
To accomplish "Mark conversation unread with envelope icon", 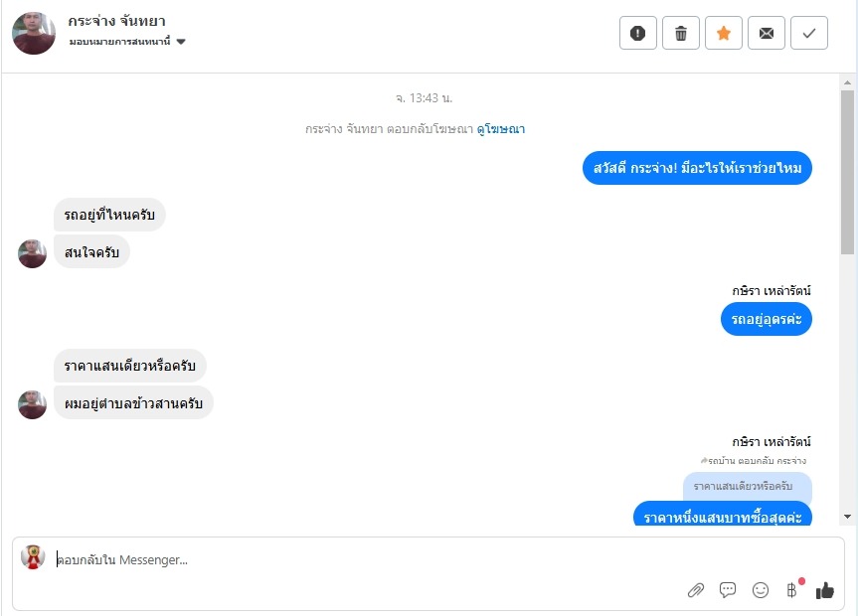I will 767,34.
